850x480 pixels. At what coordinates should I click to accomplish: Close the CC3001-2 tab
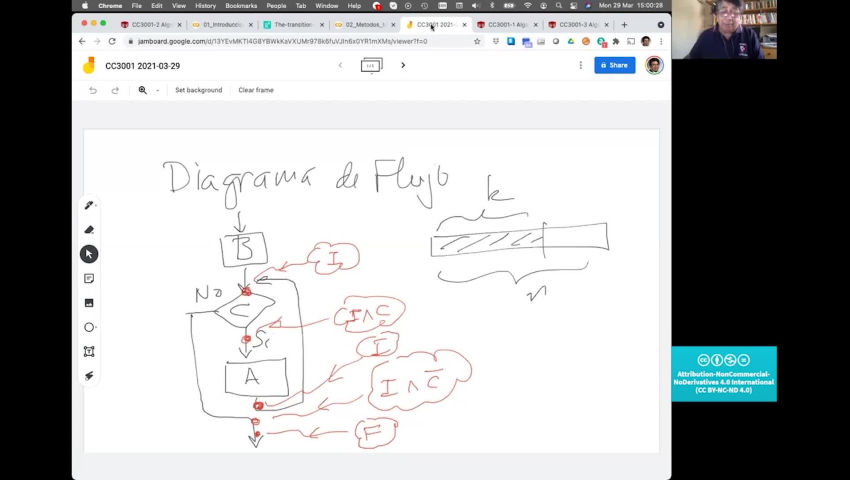click(179, 24)
